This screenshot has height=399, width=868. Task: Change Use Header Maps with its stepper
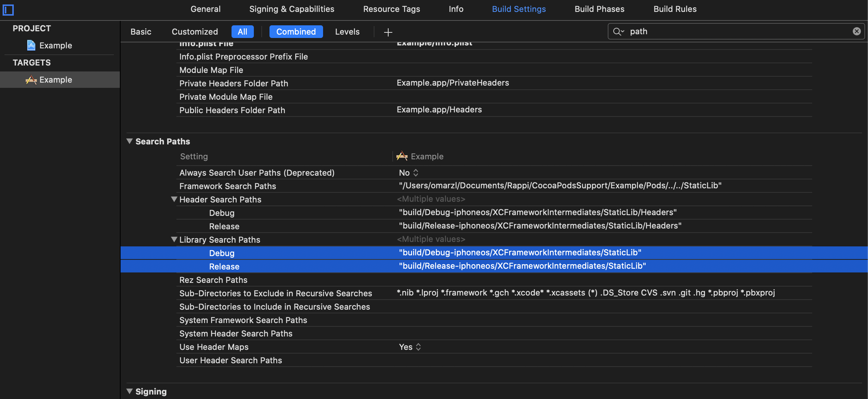pyautogui.click(x=418, y=347)
